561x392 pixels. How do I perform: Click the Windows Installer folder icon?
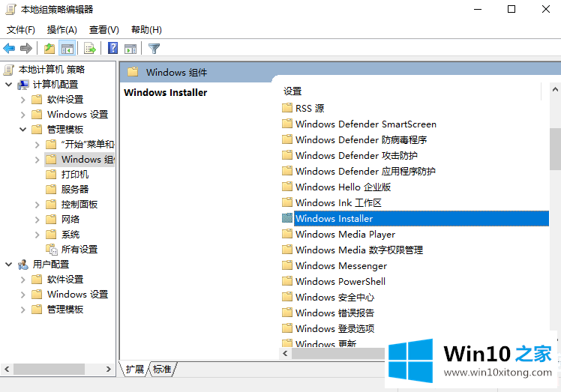287,218
